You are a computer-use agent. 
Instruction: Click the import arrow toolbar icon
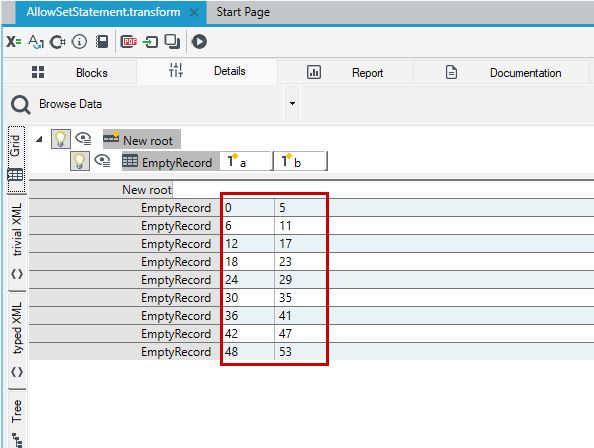point(150,42)
